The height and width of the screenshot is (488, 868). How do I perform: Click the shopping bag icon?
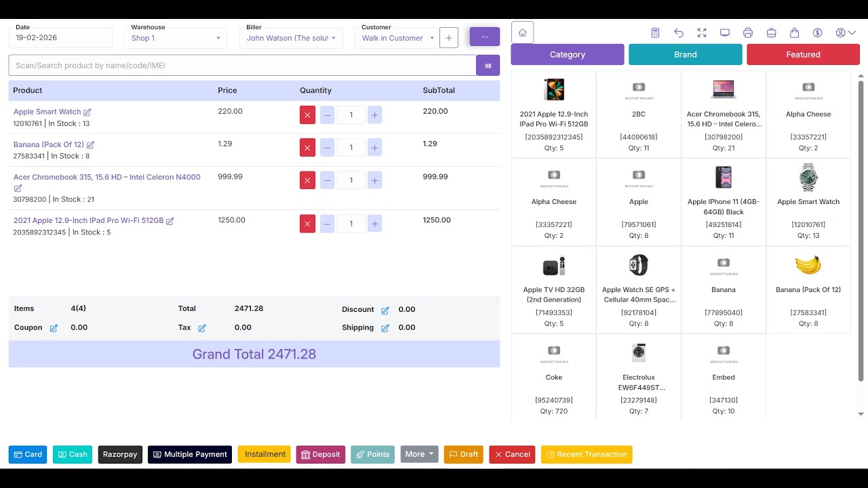[x=794, y=33]
